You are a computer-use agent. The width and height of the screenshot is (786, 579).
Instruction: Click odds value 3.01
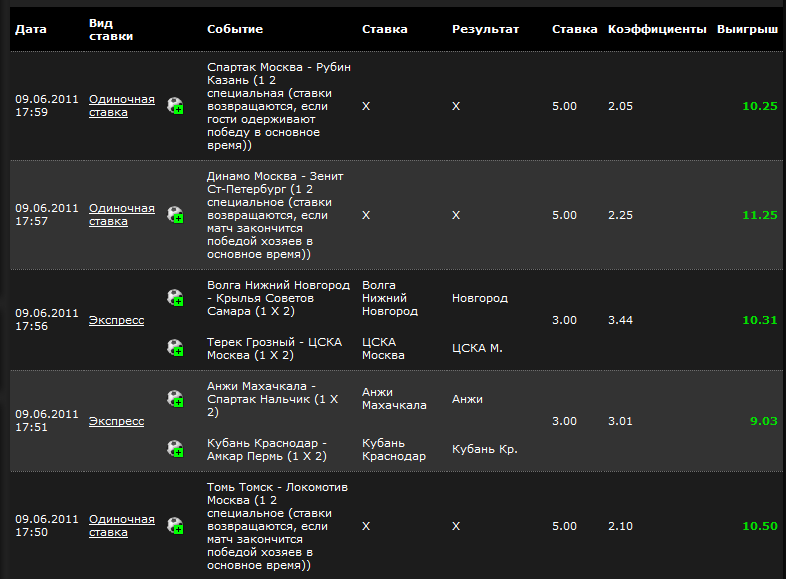[621, 421]
